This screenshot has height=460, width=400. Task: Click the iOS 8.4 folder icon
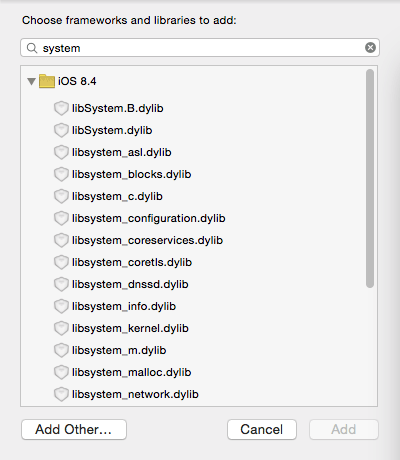47,81
